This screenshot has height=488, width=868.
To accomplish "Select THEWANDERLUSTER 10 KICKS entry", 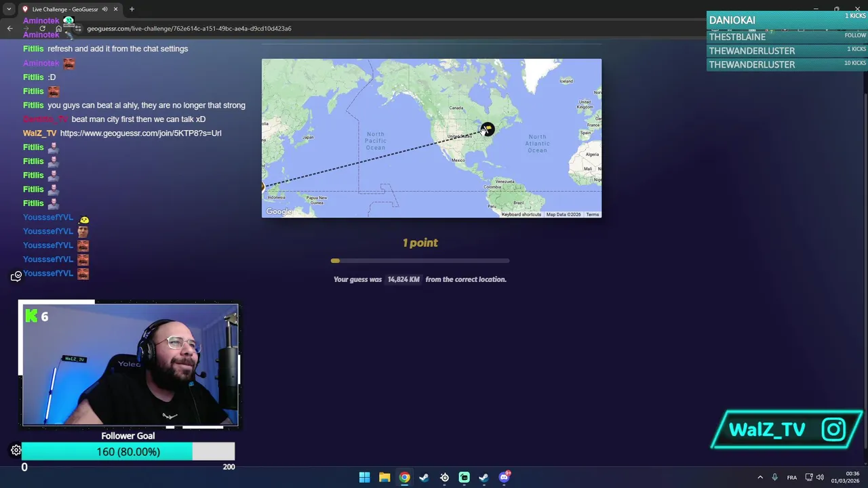I will (x=787, y=64).
